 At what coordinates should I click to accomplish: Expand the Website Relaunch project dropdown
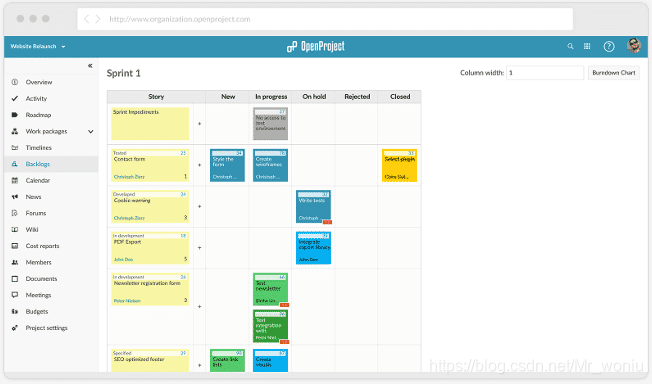(x=38, y=47)
